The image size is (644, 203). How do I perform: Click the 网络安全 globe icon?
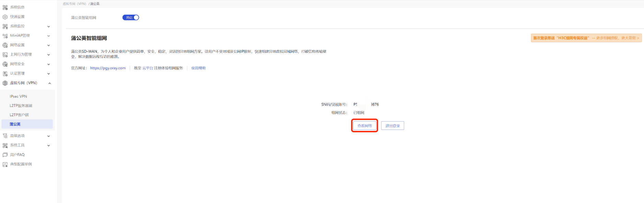pos(5,64)
